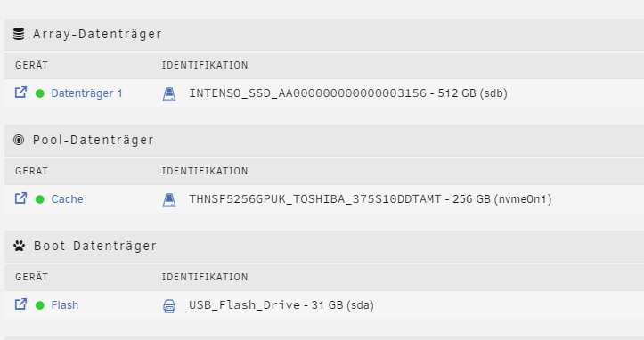Click the drive icon beside THNSF5256GPUK TOSHIBA
644x340 pixels.
coord(169,200)
